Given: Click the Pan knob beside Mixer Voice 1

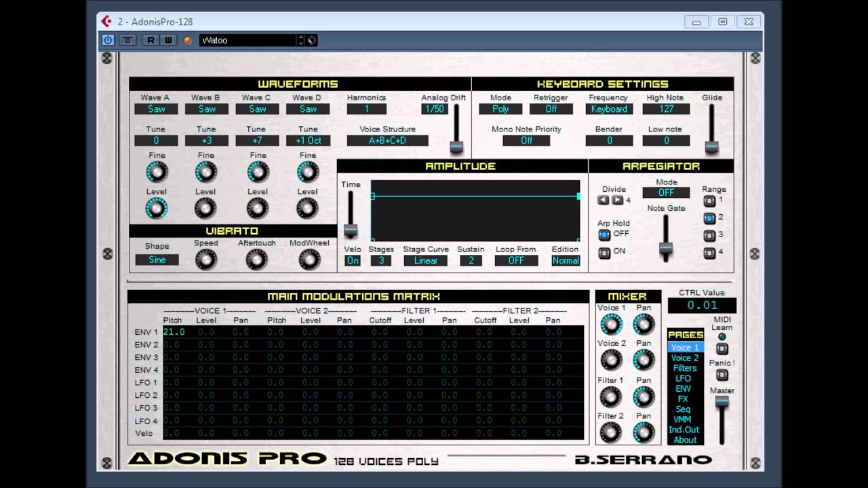Looking at the screenshot, I should tap(644, 324).
